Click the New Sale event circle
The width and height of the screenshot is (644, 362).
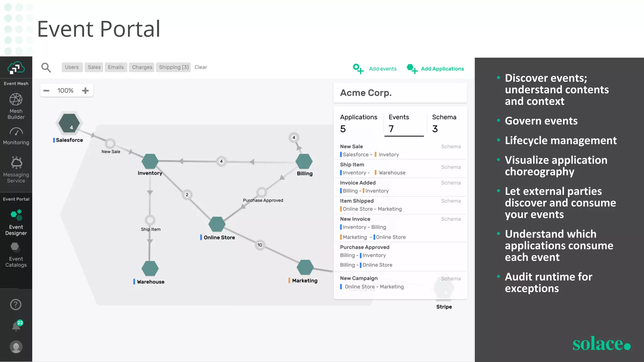pyautogui.click(x=110, y=144)
